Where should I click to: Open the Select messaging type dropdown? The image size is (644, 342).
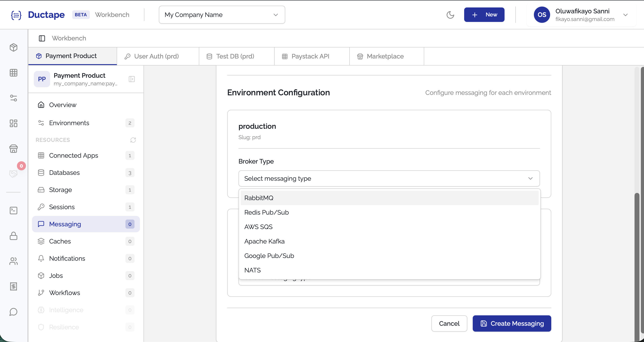pos(389,178)
